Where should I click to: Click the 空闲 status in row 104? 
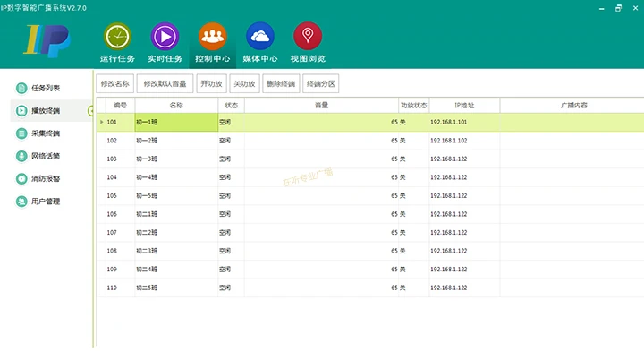point(225,177)
